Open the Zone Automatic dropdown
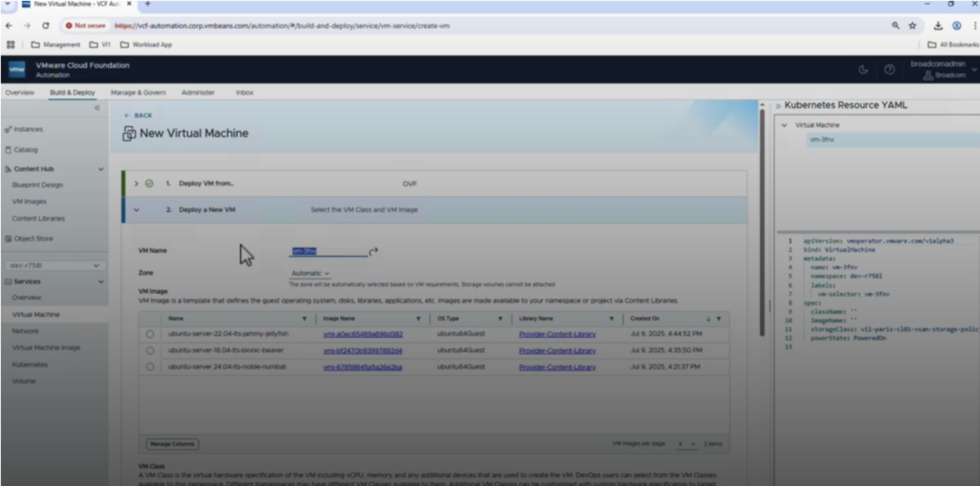 coord(310,273)
